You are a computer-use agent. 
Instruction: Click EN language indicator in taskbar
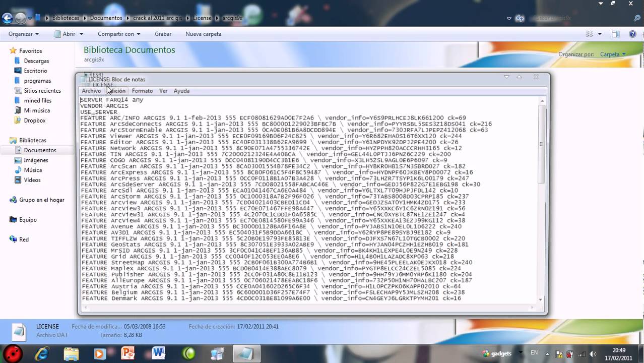[534, 353]
